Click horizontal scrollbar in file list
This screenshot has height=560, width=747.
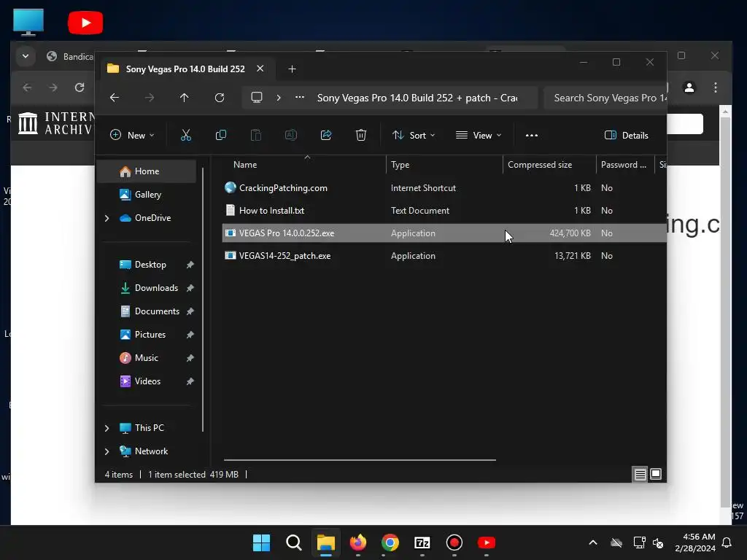point(360,460)
